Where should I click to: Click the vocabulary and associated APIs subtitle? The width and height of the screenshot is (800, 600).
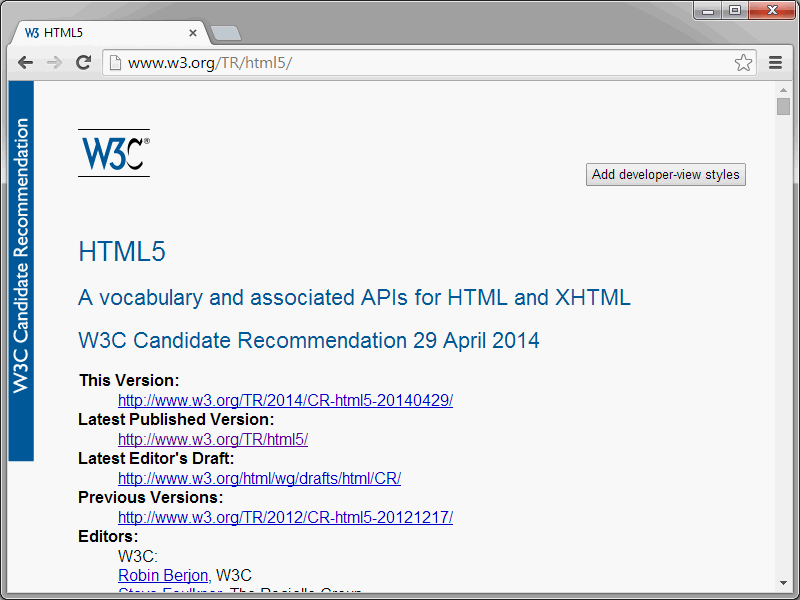pos(354,297)
